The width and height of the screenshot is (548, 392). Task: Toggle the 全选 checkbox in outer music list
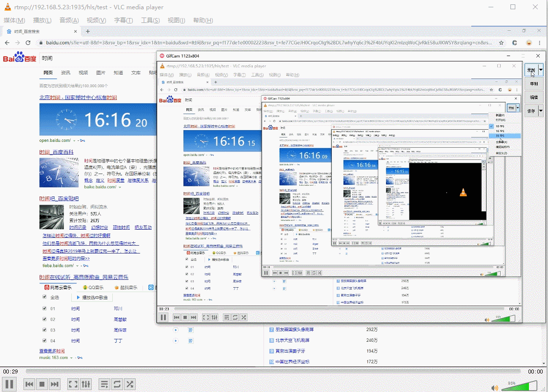[x=44, y=297]
